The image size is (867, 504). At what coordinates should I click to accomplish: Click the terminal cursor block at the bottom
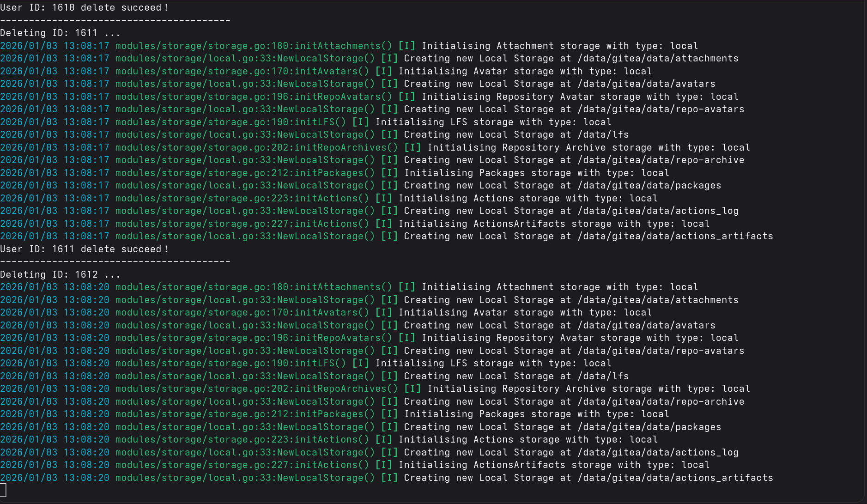(x=3, y=490)
